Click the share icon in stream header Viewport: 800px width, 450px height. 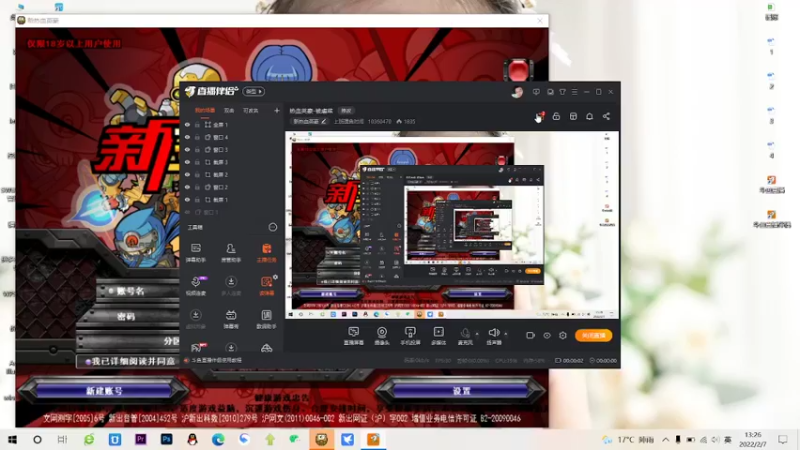coord(606,116)
